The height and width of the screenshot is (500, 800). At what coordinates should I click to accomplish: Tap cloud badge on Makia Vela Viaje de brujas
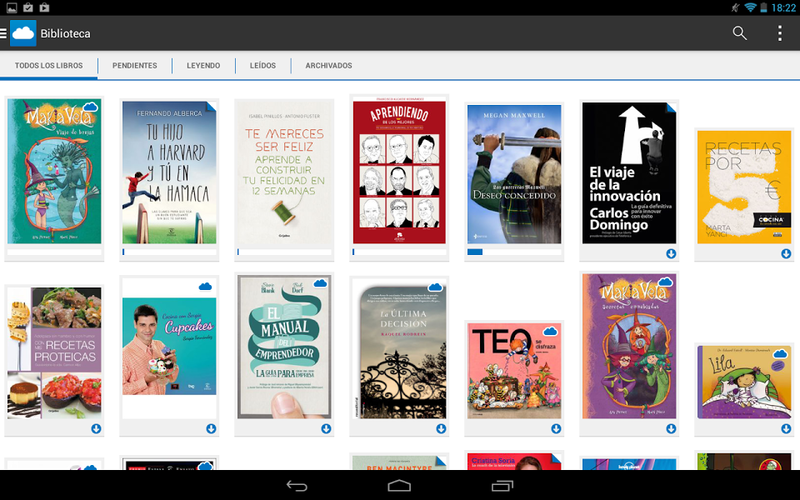pos(90,107)
